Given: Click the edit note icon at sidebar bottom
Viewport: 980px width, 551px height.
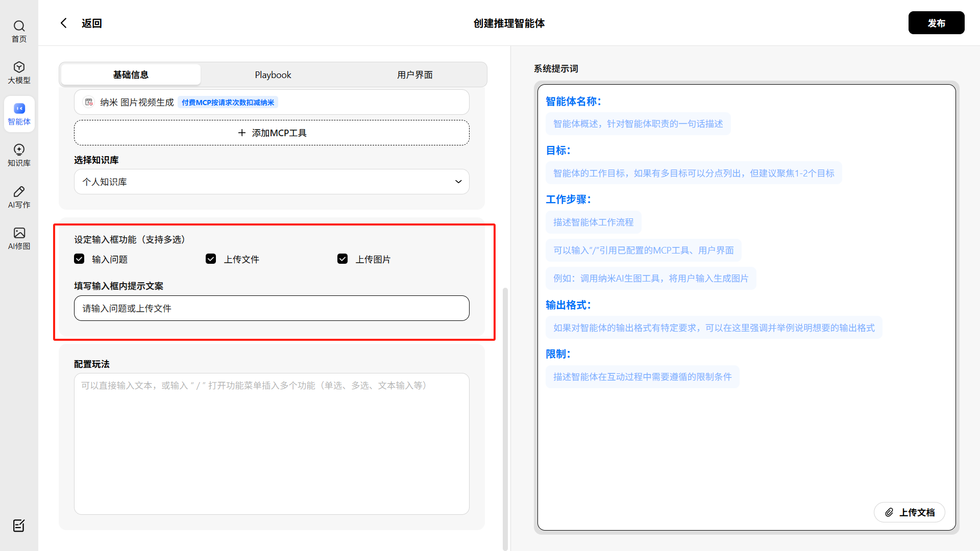Looking at the screenshot, I should click(19, 525).
